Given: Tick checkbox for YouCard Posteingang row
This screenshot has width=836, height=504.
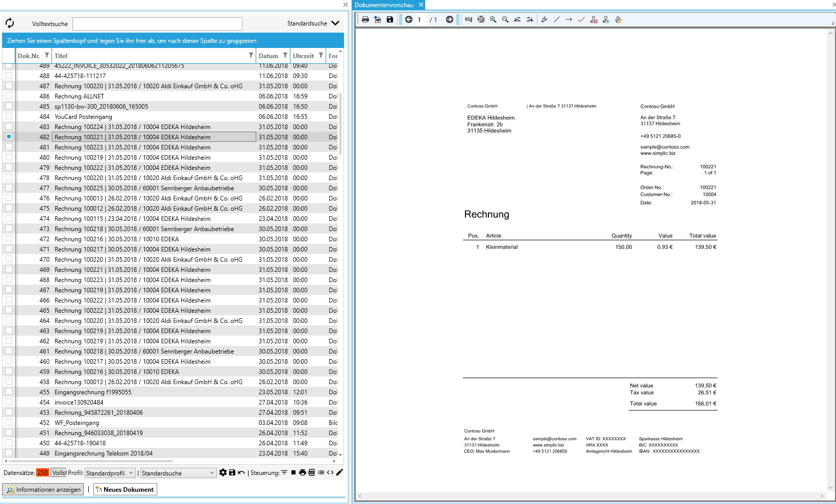Looking at the screenshot, I should pyautogui.click(x=9, y=116).
